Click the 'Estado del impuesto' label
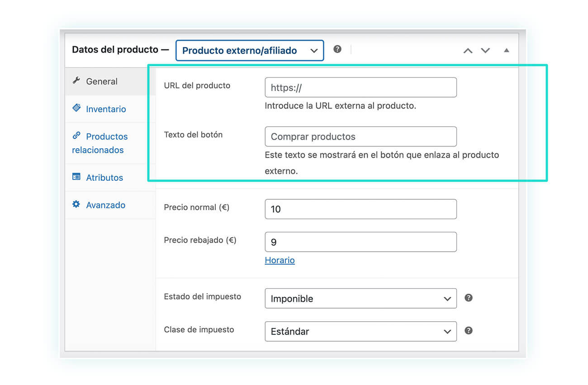The width and height of the screenshot is (588, 385). click(203, 296)
